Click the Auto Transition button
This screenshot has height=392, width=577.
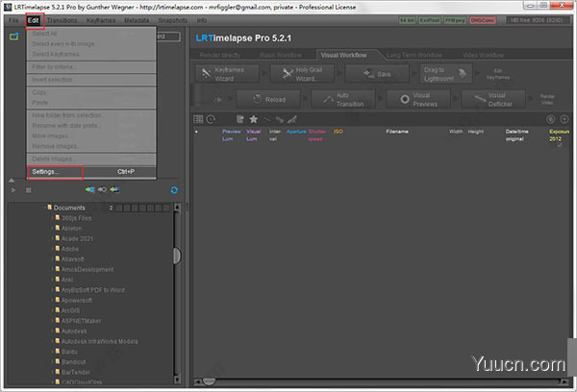coord(343,99)
